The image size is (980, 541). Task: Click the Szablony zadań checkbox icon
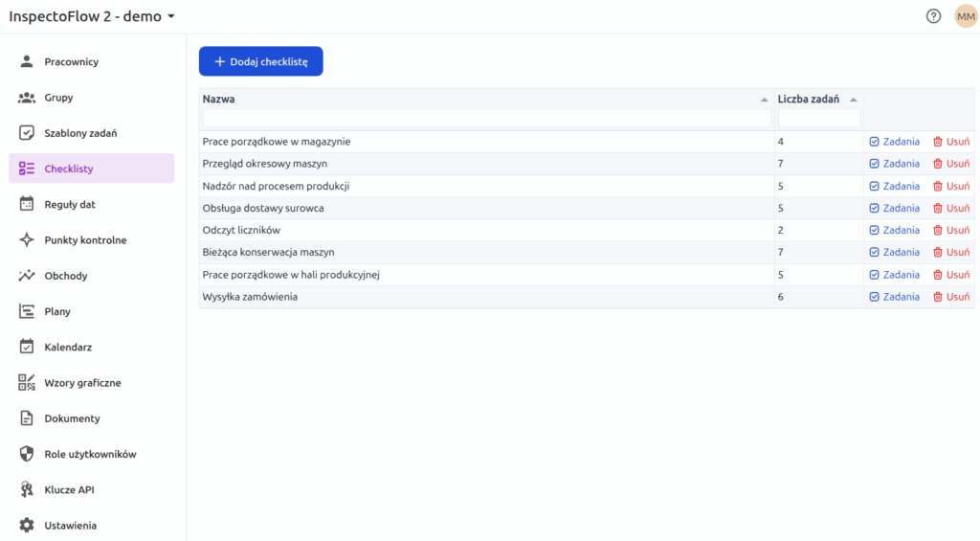[x=26, y=132]
